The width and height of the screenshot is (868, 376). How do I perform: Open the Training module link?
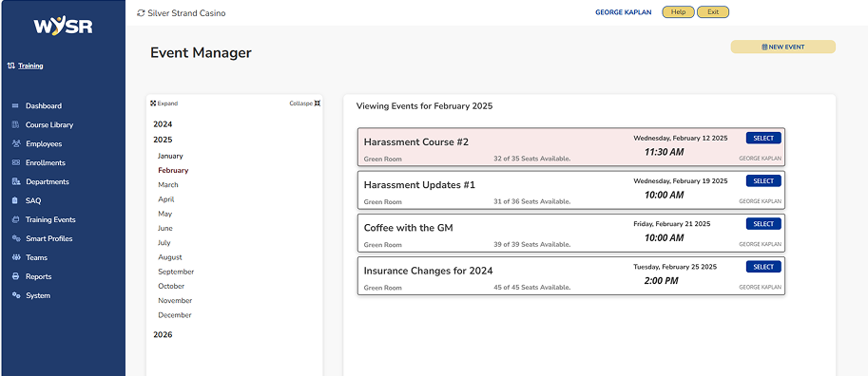pyautogui.click(x=30, y=66)
